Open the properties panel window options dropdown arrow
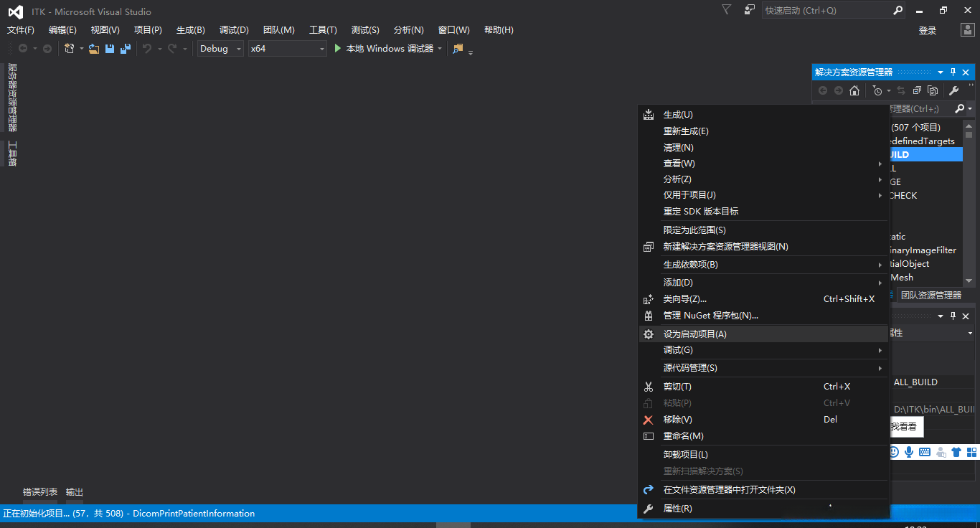This screenshot has width=980, height=528. tap(941, 316)
